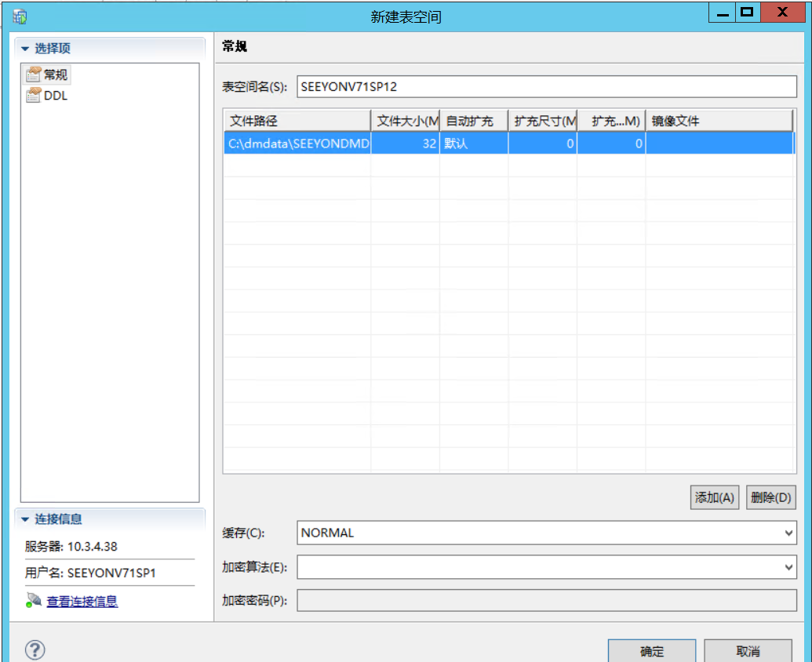
Task: Select the DDL page icon
Action: tap(33, 95)
